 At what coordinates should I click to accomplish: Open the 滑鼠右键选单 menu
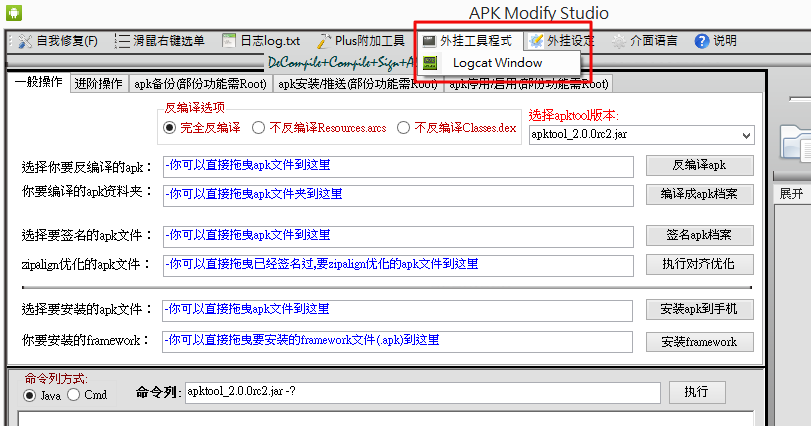[x=160, y=41]
